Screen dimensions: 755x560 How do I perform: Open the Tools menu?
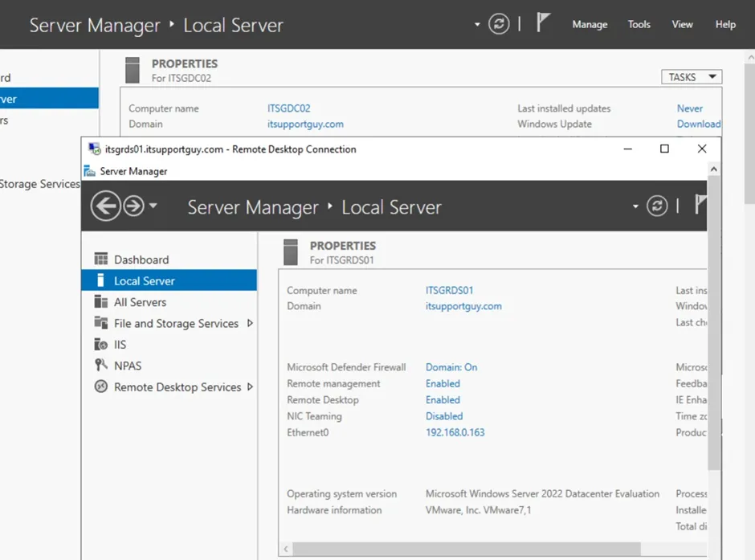[639, 25]
